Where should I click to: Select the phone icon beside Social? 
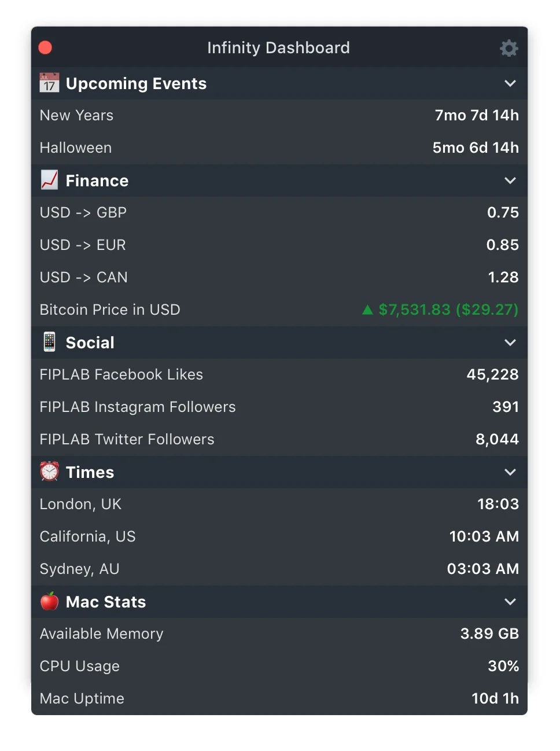(49, 343)
